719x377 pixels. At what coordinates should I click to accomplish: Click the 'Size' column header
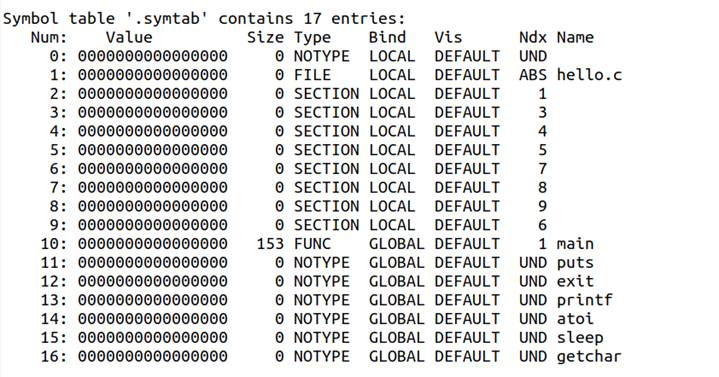265,37
